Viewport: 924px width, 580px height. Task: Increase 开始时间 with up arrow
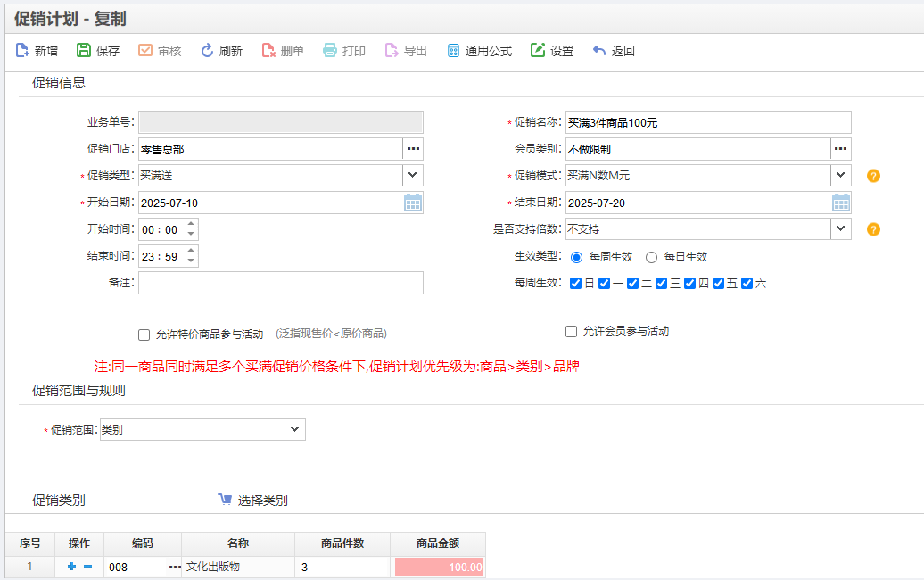[191, 224]
